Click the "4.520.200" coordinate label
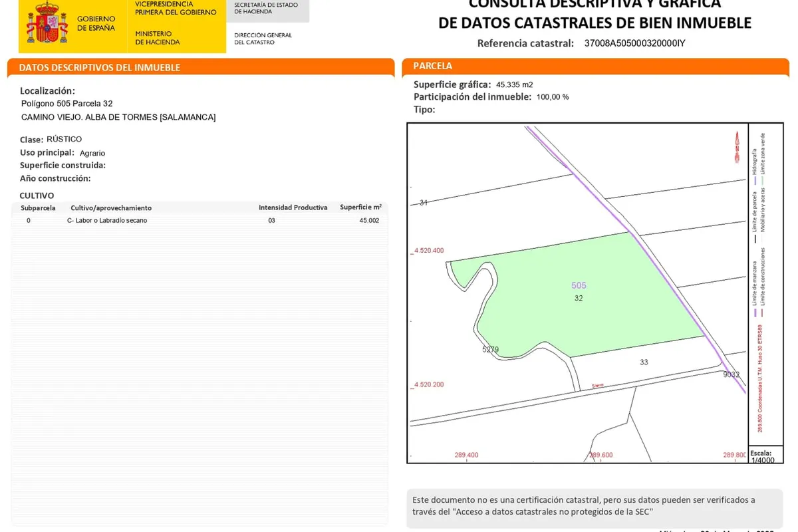 point(428,384)
